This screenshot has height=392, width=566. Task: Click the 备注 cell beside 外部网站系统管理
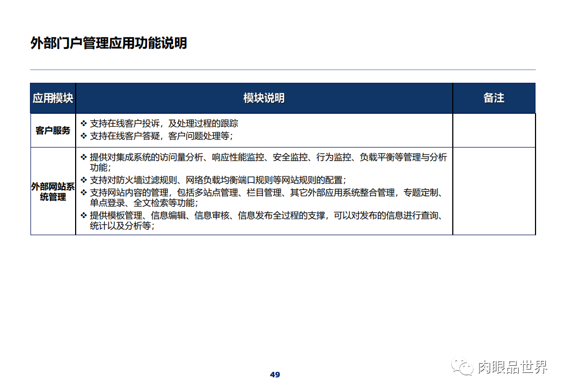click(x=494, y=191)
